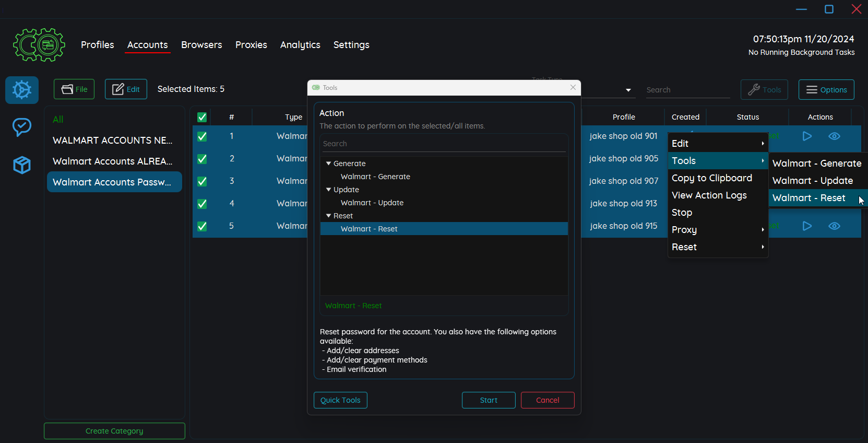Open the checkmark chat bubble sidebar icon
Image resolution: width=868 pixels, height=443 pixels.
tap(22, 127)
